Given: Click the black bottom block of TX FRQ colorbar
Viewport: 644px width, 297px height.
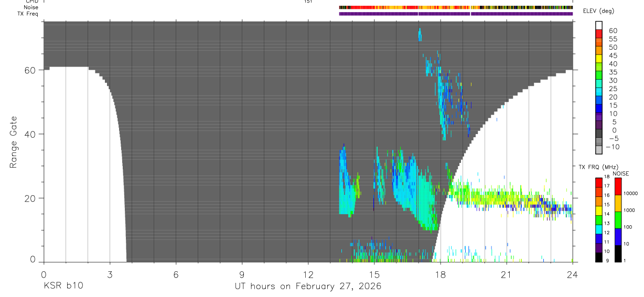Looking at the screenshot, I should coord(598,257).
